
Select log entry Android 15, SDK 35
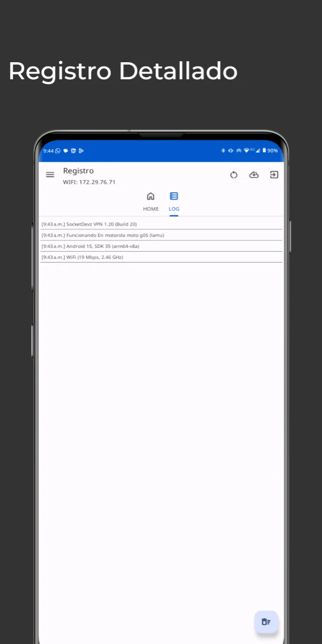click(161, 246)
